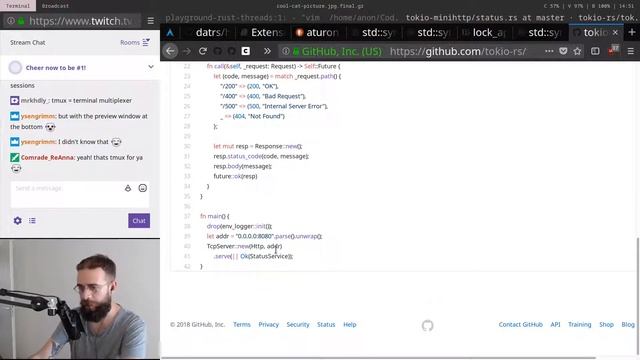Switch to the Terminal workspace tab
The height and width of the screenshot is (360, 640).
18,6
